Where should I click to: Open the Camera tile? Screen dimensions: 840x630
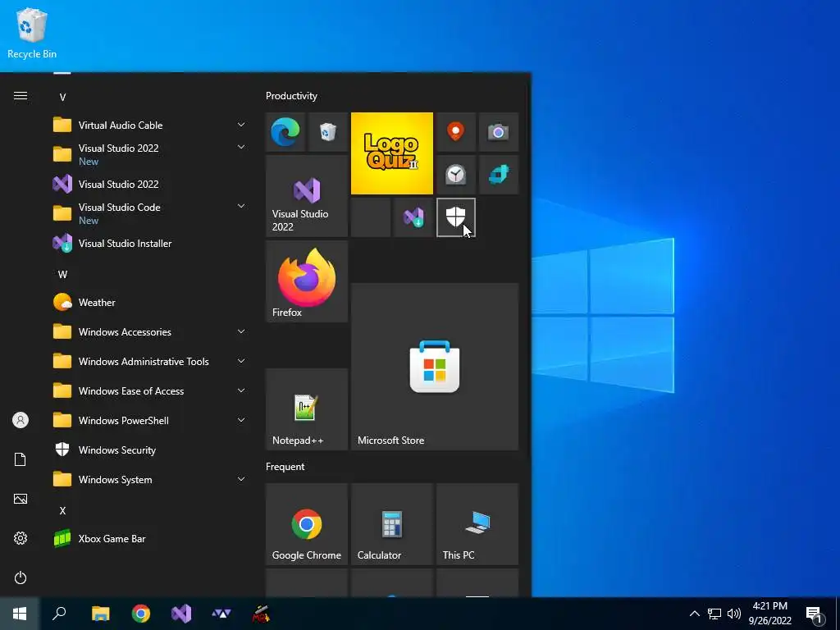tap(498, 132)
